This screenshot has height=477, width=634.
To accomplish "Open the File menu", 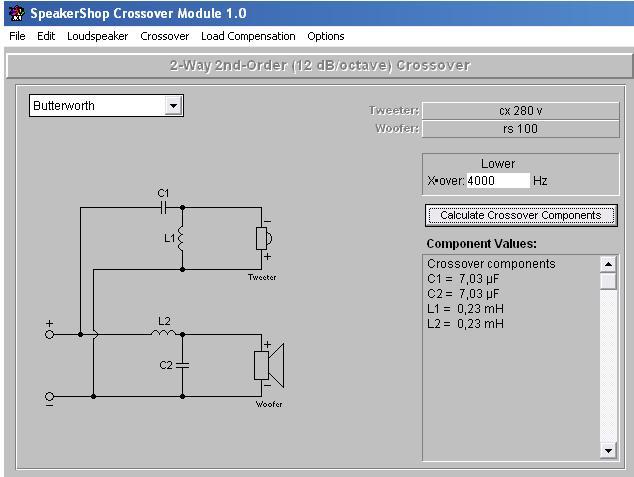I will point(17,36).
